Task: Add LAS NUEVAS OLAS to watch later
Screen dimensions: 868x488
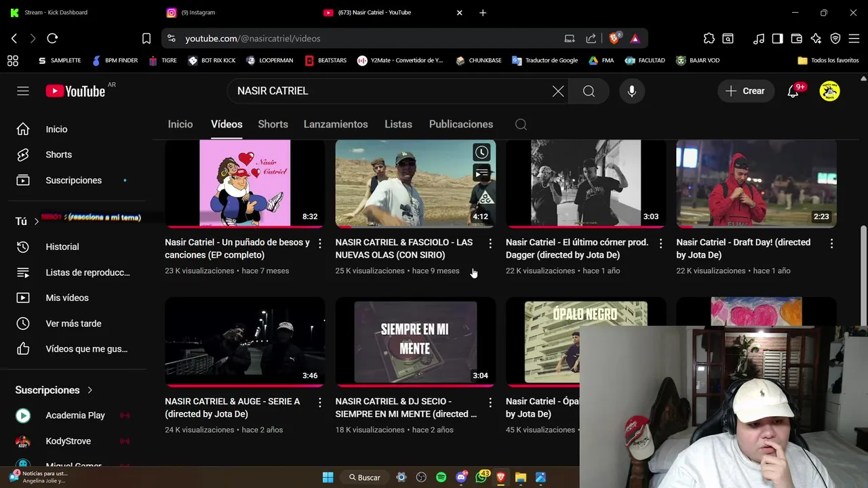Action: tap(481, 152)
